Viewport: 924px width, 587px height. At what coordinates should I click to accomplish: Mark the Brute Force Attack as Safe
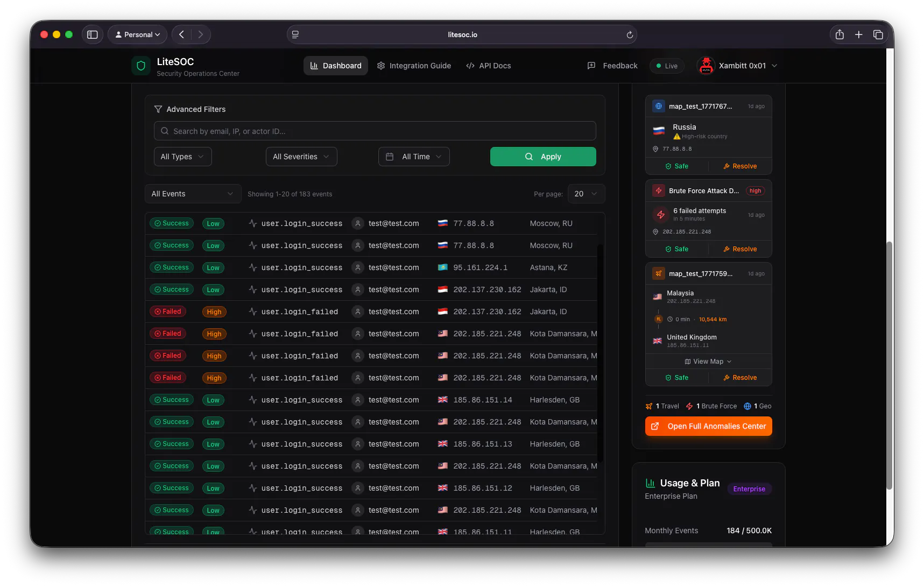pyautogui.click(x=677, y=249)
